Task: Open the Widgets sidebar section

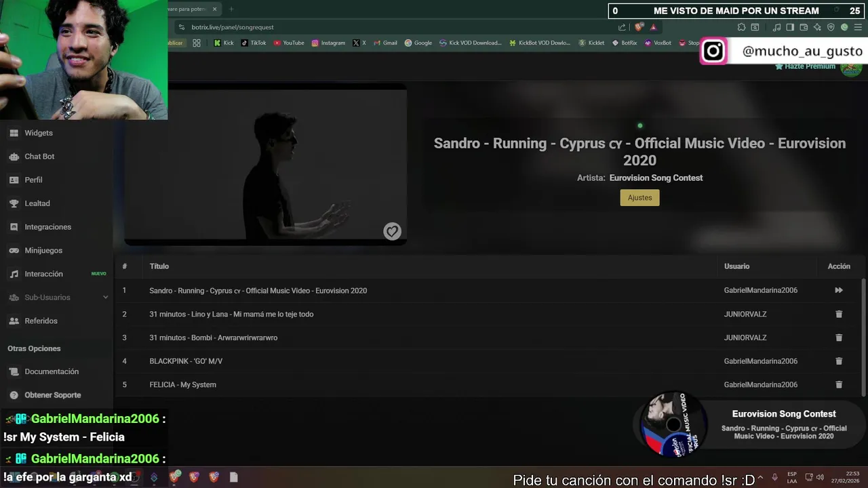Action: click(x=39, y=133)
